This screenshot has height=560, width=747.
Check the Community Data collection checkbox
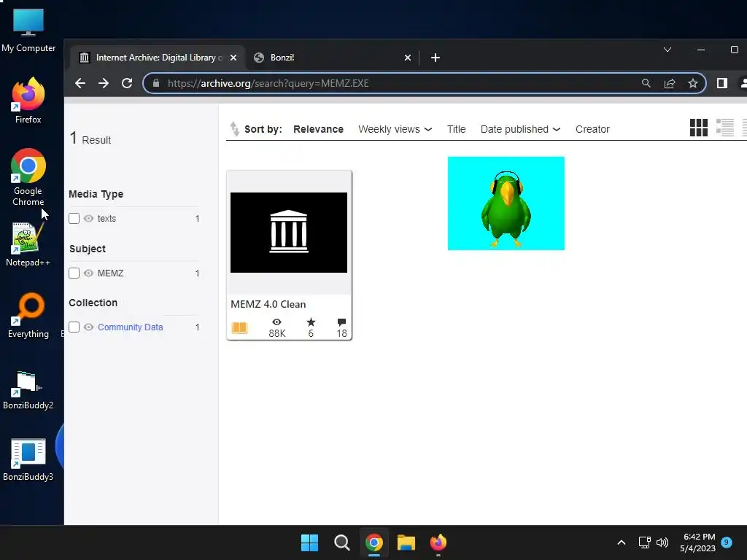pyautogui.click(x=74, y=327)
